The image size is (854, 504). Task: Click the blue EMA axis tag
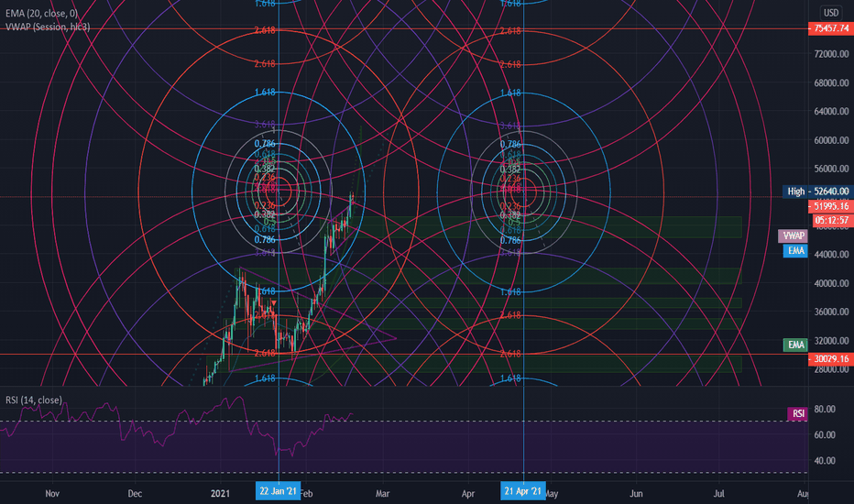[795, 251]
